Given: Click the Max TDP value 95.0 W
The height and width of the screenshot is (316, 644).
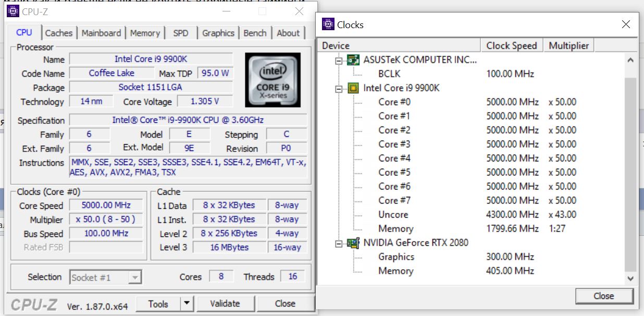Looking at the screenshot, I should click(x=215, y=73).
